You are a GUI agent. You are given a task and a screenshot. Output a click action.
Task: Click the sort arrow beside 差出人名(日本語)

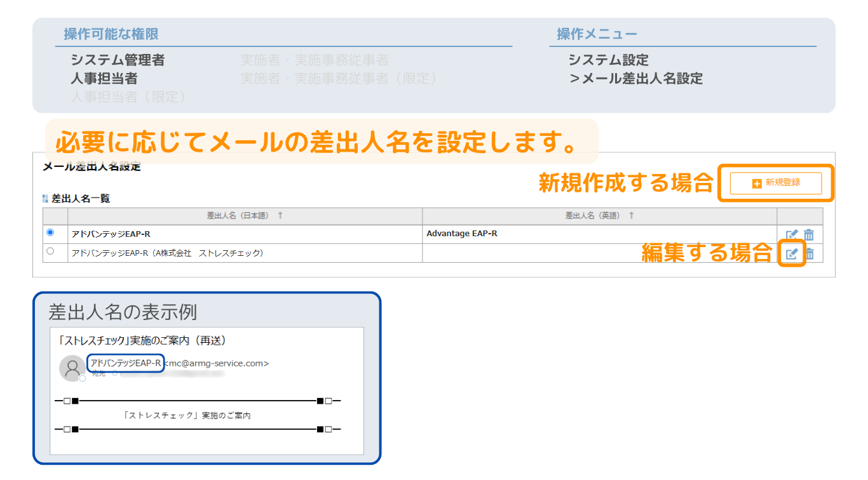click(x=280, y=216)
